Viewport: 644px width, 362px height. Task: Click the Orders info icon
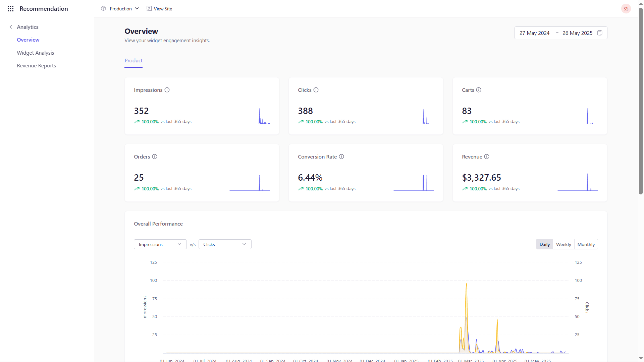155,157
